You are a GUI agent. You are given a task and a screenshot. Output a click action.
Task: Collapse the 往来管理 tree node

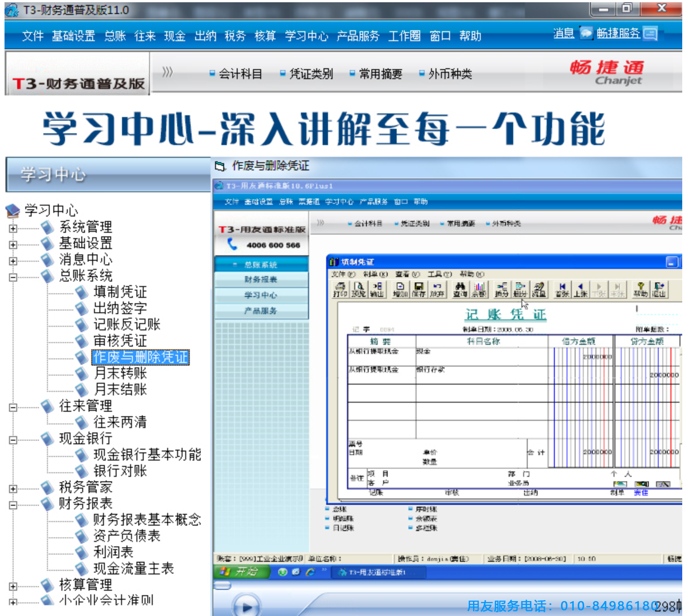pos(13,408)
